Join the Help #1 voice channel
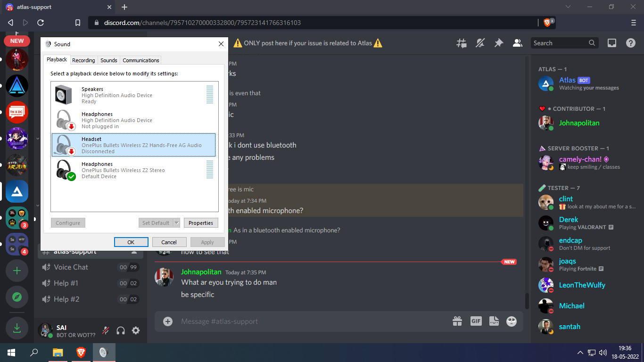This screenshot has width=644, height=362. point(90,283)
